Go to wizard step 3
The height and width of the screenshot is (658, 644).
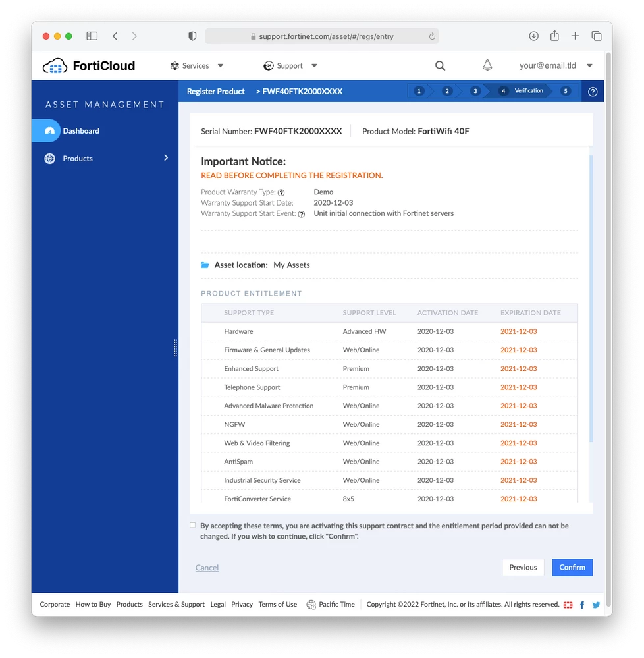coord(475,91)
